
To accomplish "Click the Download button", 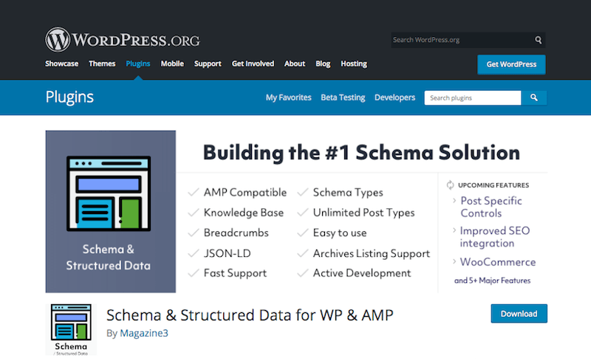I will point(519,314).
